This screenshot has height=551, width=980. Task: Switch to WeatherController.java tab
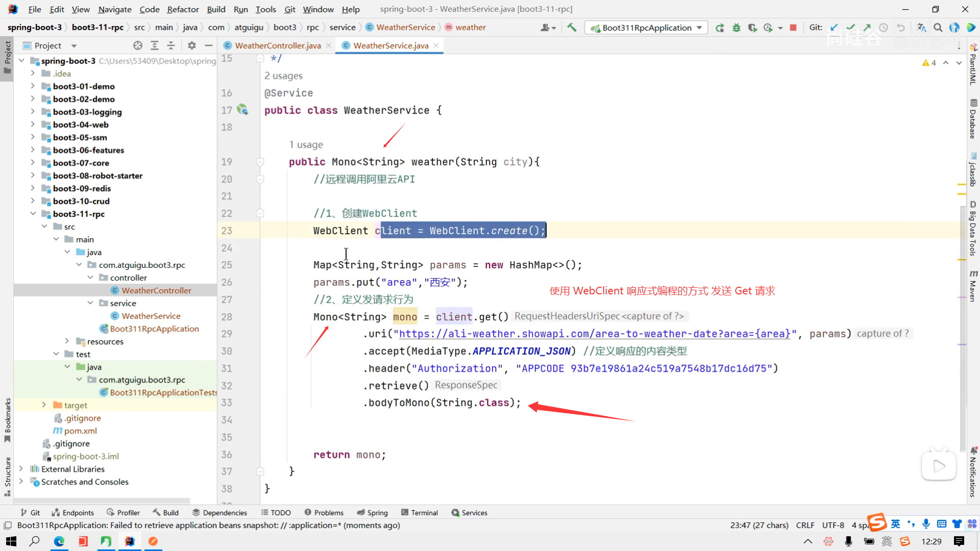pyautogui.click(x=278, y=45)
